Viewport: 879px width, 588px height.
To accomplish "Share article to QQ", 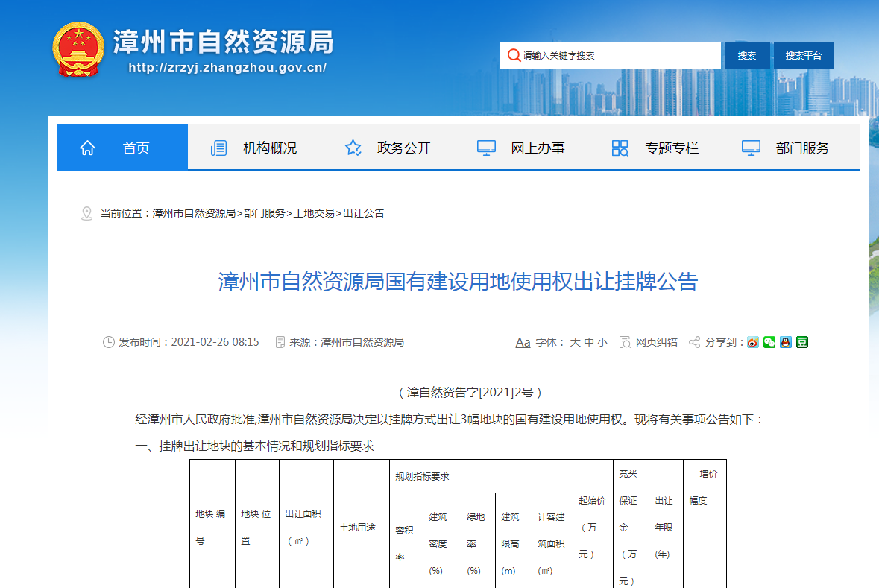I will (x=785, y=342).
